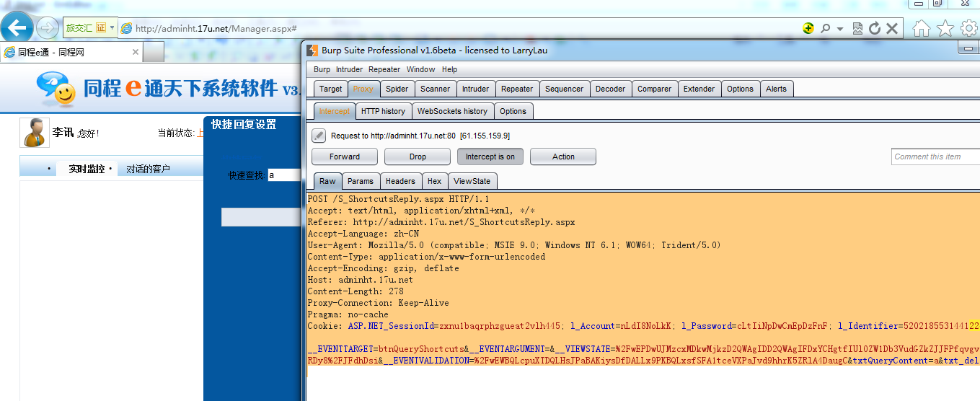Open favorites with the star icon
Viewport: 980px width, 401px height.
(x=945, y=28)
